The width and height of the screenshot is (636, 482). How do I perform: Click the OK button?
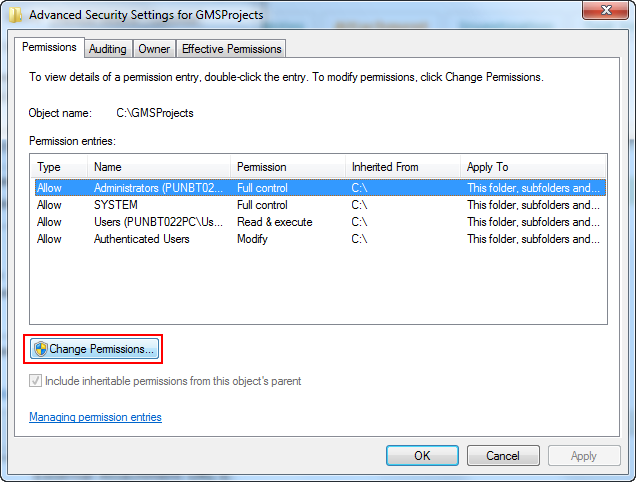point(422,455)
